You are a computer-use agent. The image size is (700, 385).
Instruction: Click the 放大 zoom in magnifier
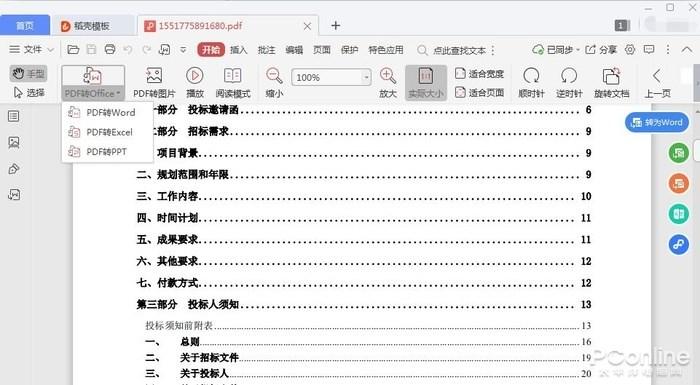click(388, 76)
